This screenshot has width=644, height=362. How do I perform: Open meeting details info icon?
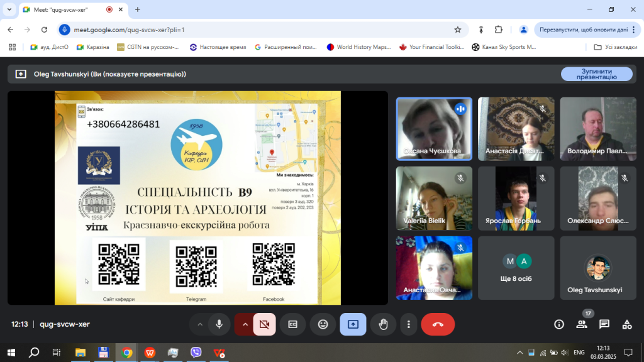(559, 324)
